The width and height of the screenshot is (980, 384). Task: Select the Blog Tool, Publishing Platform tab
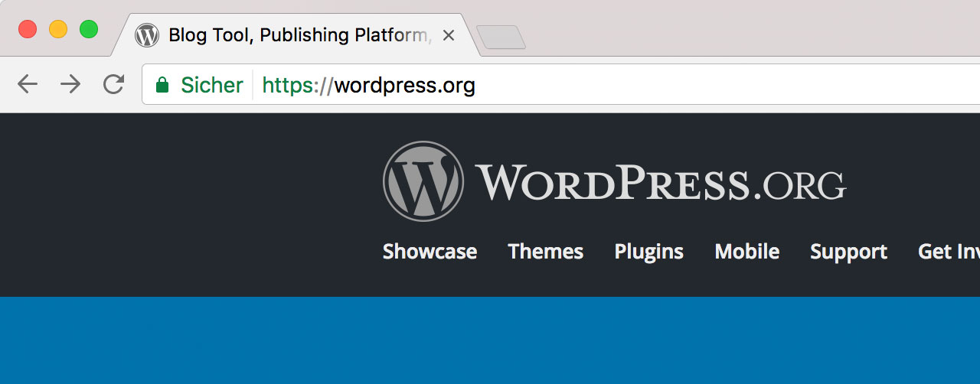click(x=297, y=35)
